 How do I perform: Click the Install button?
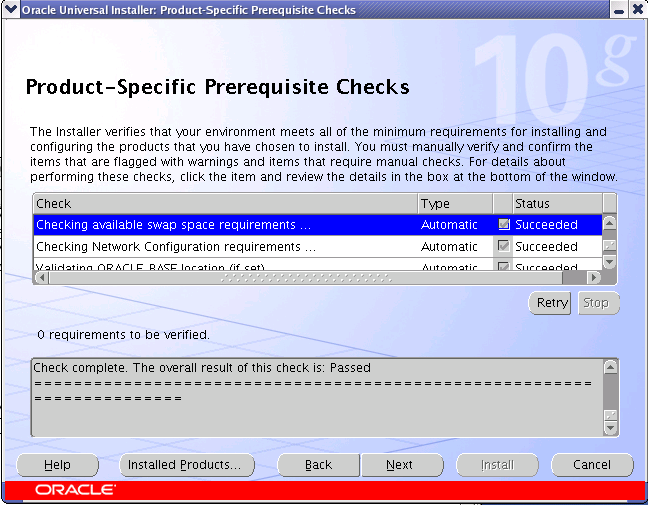(497, 465)
